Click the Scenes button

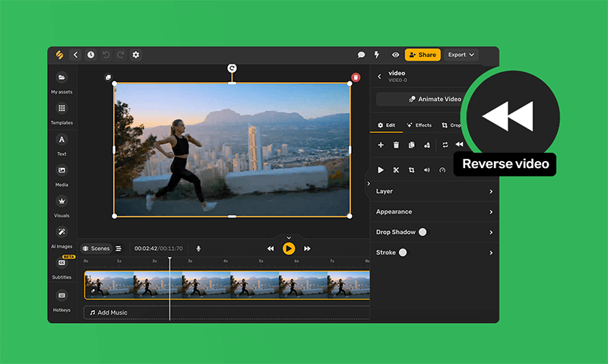coord(97,248)
